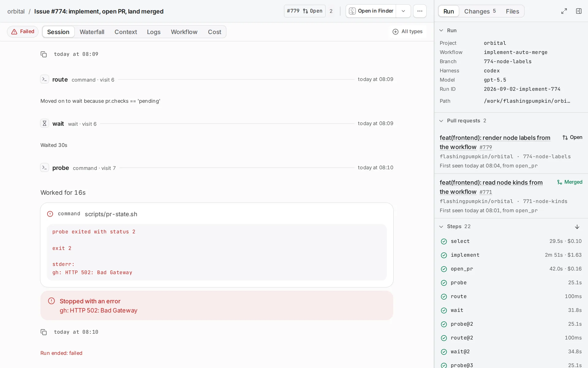Click the Failed status badge

(x=23, y=32)
